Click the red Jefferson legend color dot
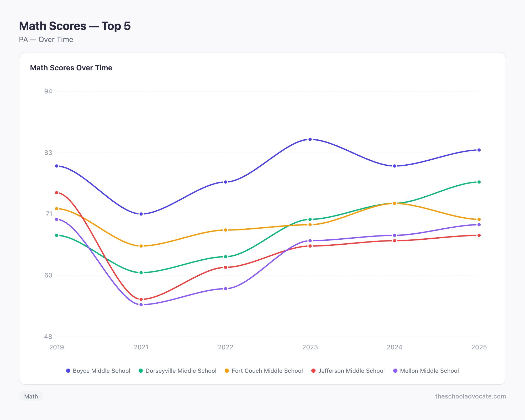 [313, 371]
